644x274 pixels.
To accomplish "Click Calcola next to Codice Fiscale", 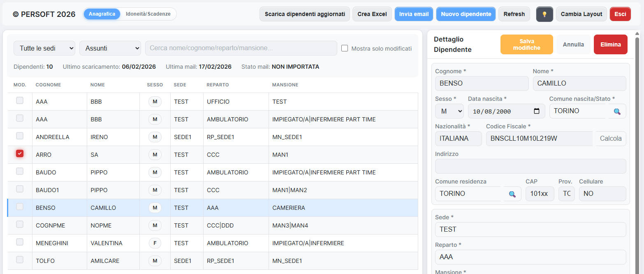I will point(610,139).
